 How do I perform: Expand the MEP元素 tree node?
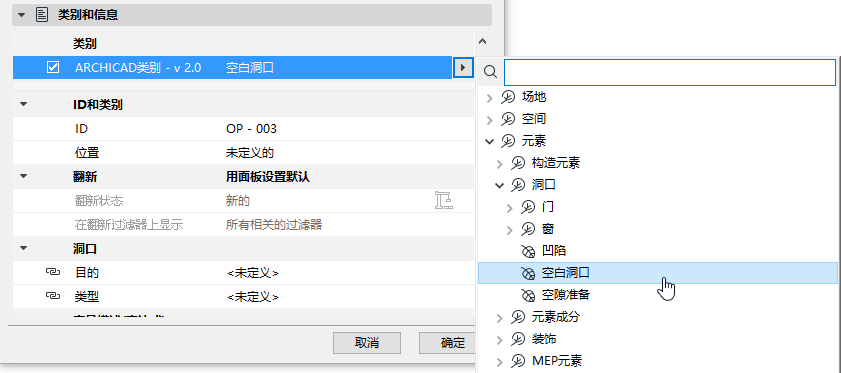tap(499, 362)
